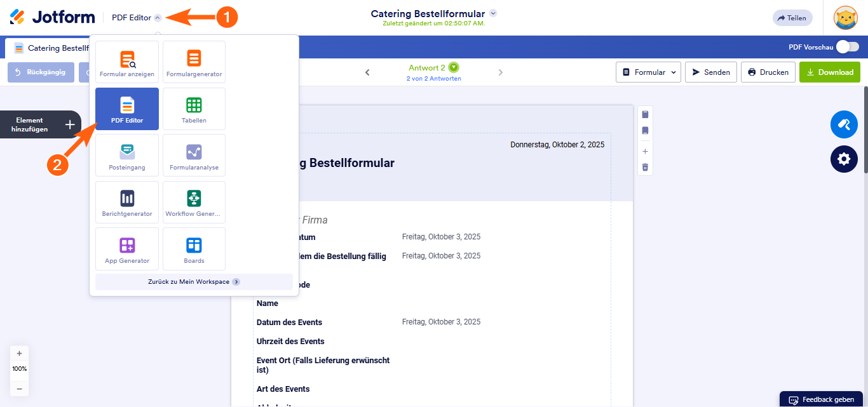This screenshot has width=868, height=407.
Task: Click the Senden button
Action: click(711, 72)
